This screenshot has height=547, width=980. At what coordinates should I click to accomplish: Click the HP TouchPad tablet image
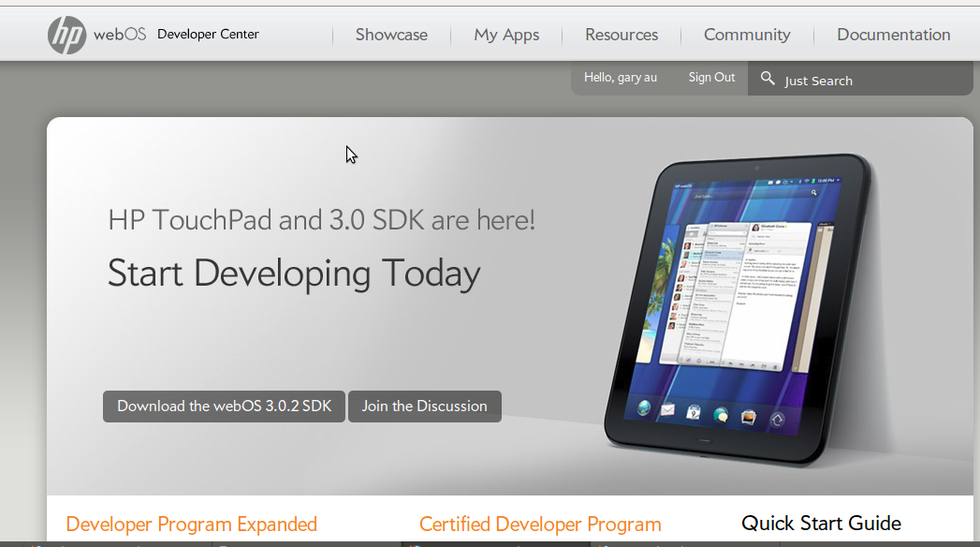pos(738,309)
